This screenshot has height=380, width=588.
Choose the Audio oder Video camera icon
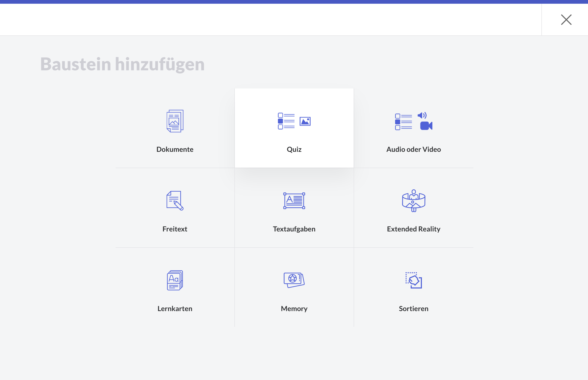(426, 126)
